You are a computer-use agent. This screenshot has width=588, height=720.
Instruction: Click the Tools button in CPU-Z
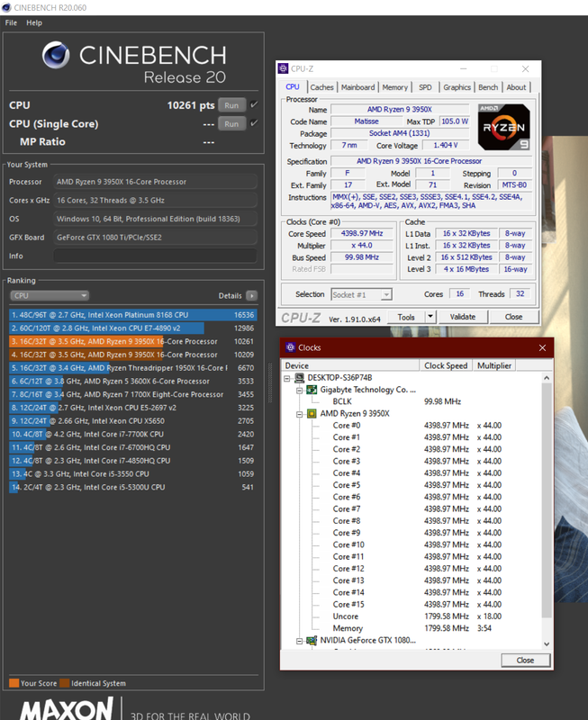pos(406,317)
